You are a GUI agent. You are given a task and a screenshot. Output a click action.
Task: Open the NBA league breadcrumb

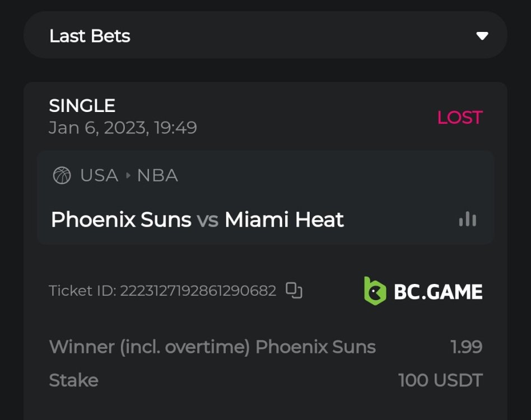[157, 176]
